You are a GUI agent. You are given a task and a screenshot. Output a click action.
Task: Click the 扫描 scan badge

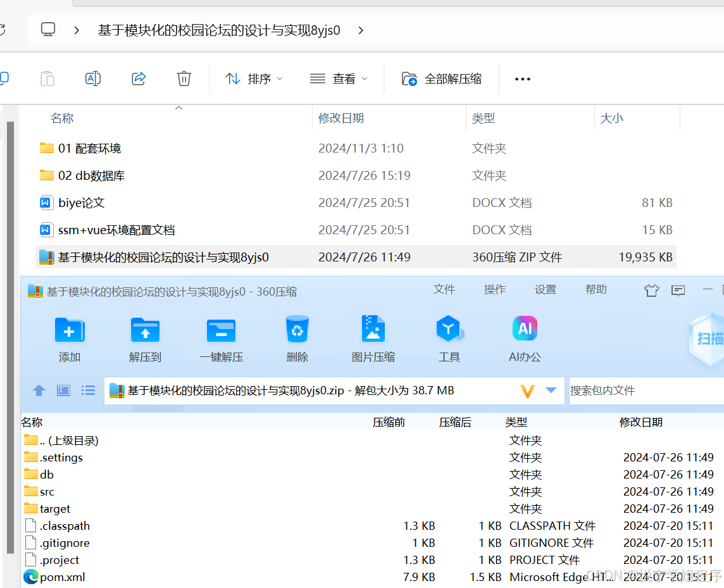706,339
